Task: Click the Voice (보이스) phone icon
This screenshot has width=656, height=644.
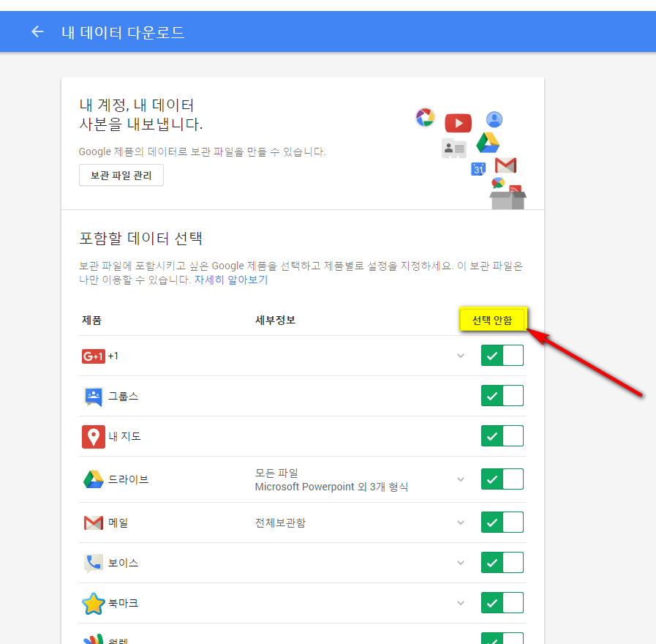Action: pyautogui.click(x=94, y=563)
